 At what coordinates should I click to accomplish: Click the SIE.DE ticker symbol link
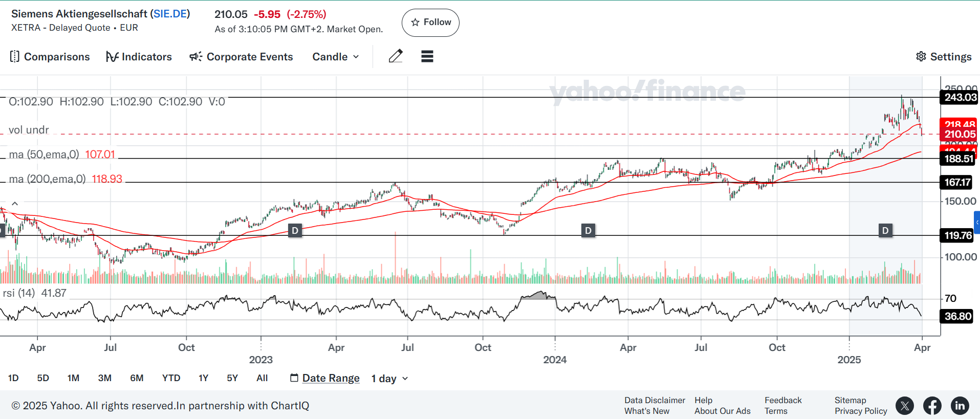point(170,14)
